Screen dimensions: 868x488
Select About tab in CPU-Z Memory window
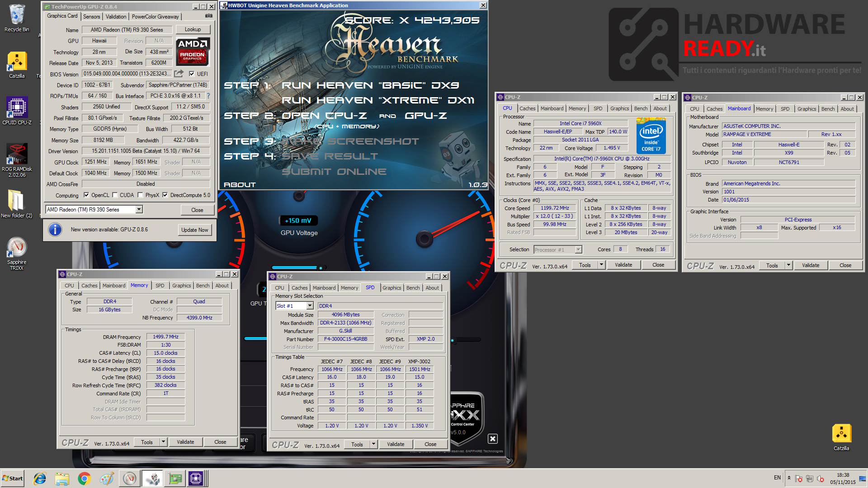pyautogui.click(x=222, y=286)
